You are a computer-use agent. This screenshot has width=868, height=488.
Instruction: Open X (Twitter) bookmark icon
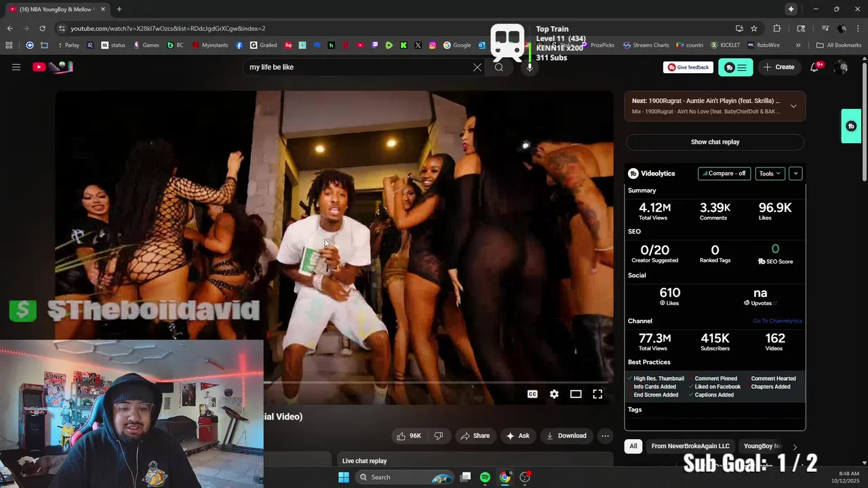click(x=418, y=45)
